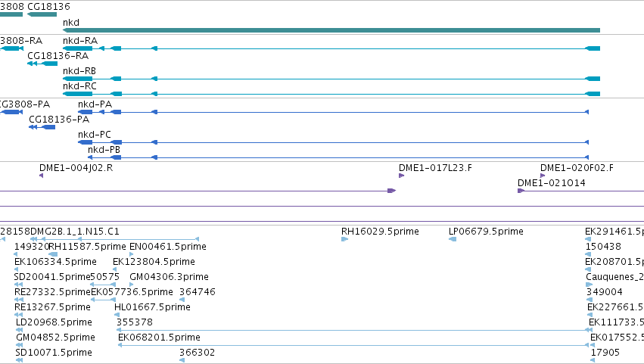
Task: Click the 3808-RA transcript label
Action: tap(21, 41)
